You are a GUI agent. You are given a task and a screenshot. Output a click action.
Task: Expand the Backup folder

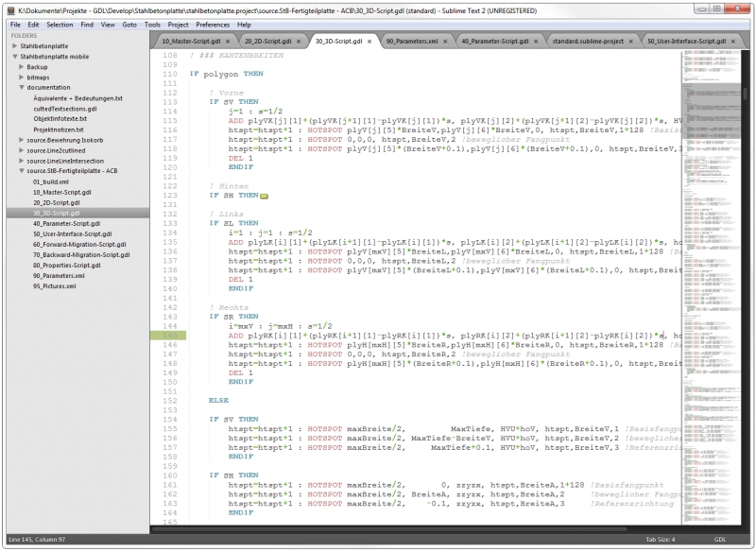[21, 67]
